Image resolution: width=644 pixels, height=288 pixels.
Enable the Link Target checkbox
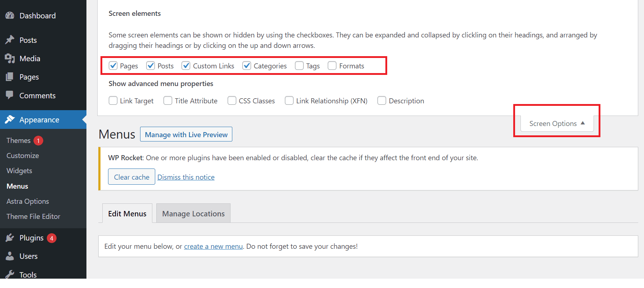(x=113, y=100)
